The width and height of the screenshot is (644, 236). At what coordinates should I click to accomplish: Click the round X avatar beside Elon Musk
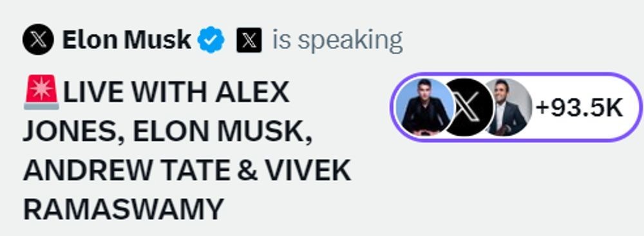(38, 39)
